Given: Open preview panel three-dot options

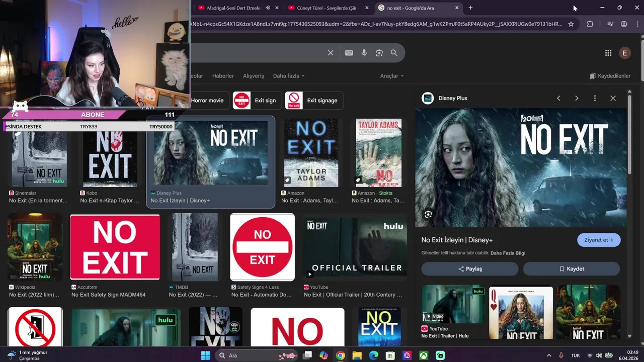Looking at the screenshot, I should (595, 98).
